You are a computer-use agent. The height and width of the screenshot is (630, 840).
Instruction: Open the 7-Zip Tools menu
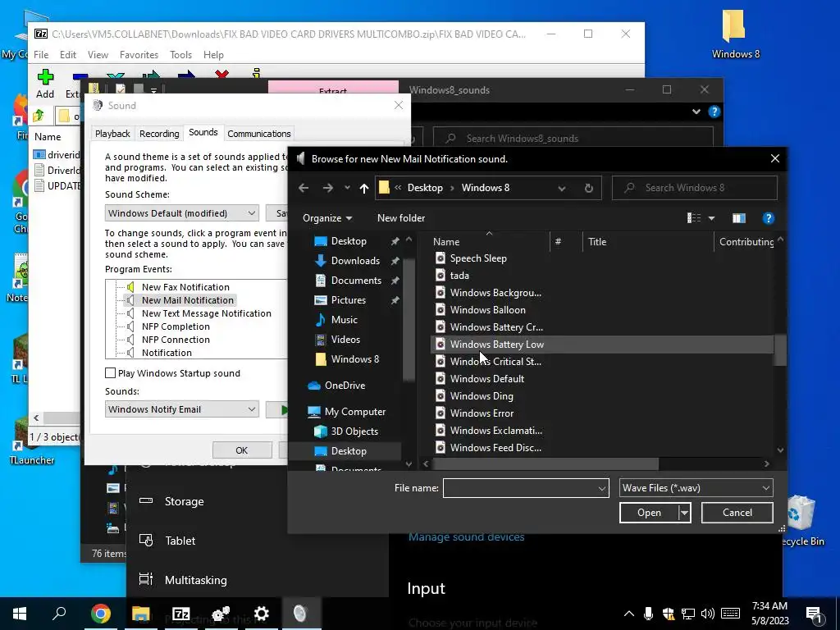(x=180, y=55)
